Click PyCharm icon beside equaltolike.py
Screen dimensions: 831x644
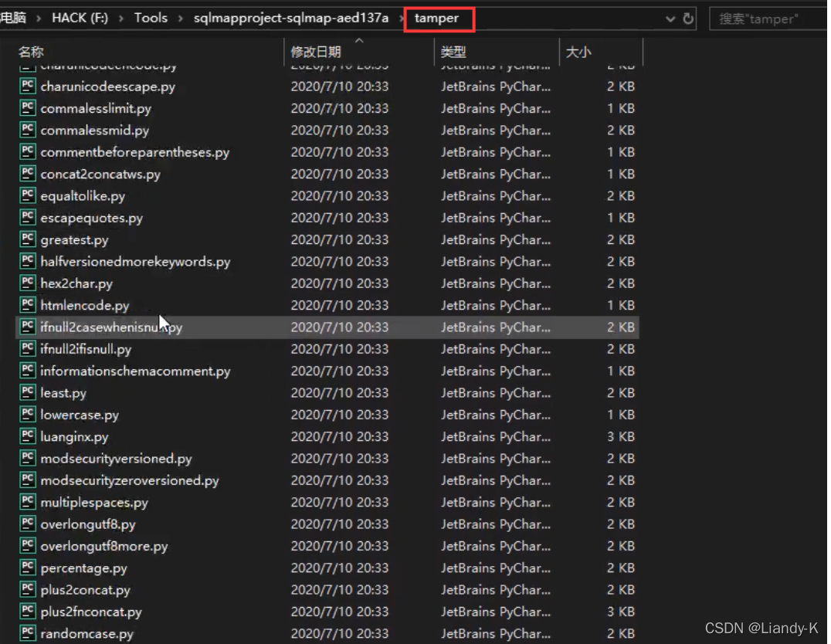click(x=27, y=195)
